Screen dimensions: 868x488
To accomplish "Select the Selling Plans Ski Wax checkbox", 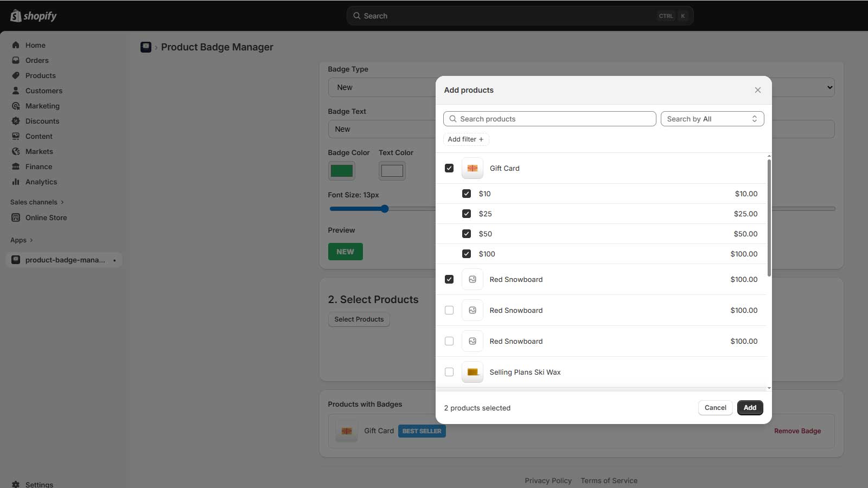I will click(449, 372).
